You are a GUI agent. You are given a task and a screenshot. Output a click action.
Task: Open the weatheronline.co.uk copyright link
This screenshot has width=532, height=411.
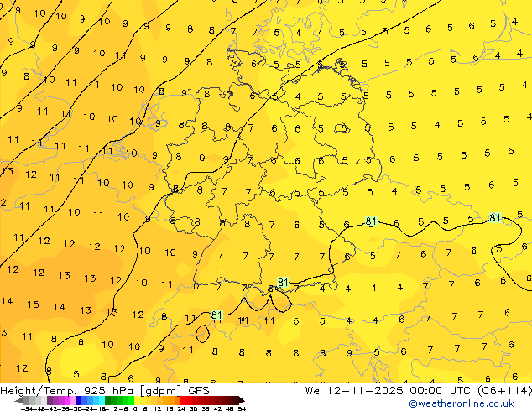[461, 403]
